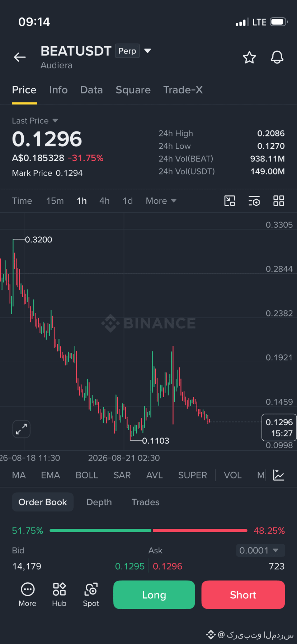297x644 pixels.
Task: Tap the ask quantity 723
Action: click(x=277, y=566)
